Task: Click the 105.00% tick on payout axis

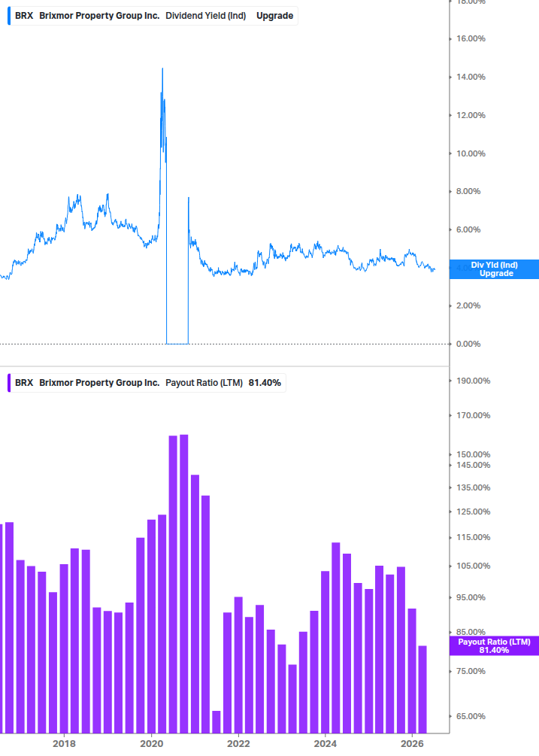Action: click(473, 566)
